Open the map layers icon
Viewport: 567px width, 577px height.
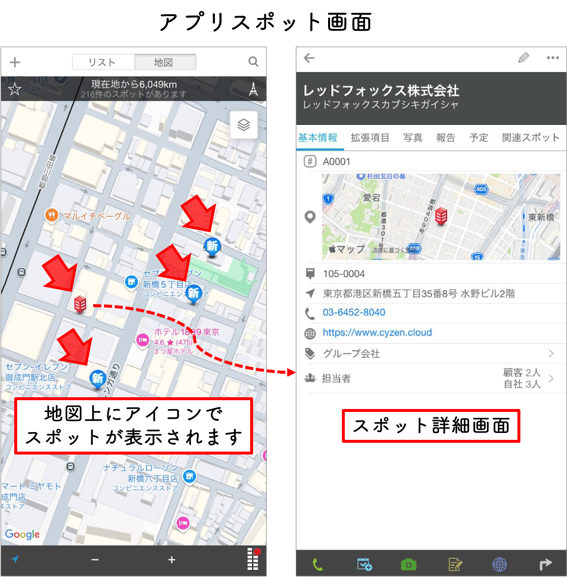click(x=244, y=125)
